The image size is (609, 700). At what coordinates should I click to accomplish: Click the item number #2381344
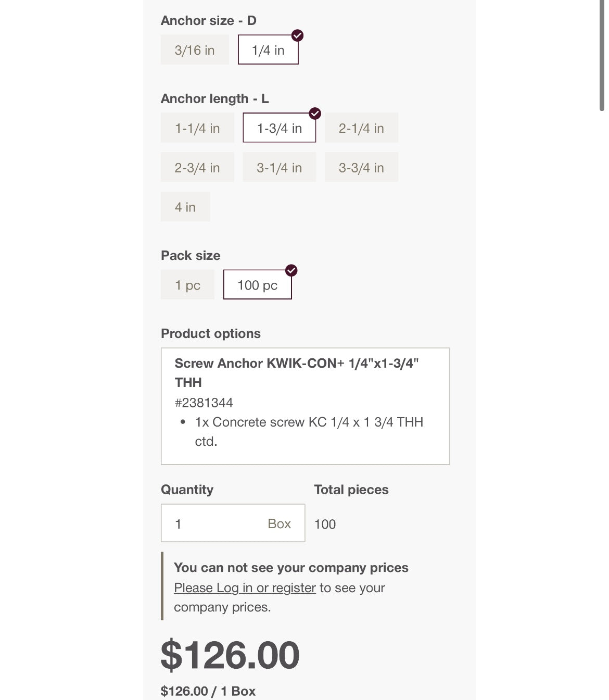tap(204, 403)
